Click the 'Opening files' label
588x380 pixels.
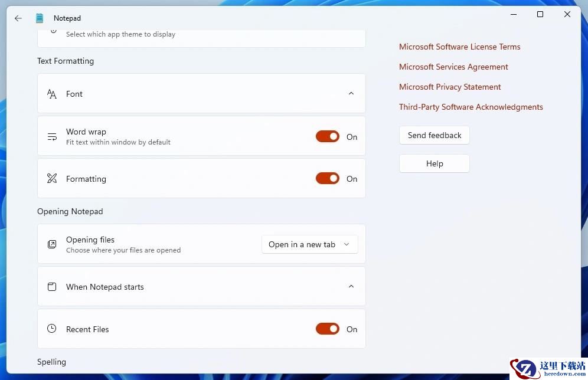tap(90, 240)
